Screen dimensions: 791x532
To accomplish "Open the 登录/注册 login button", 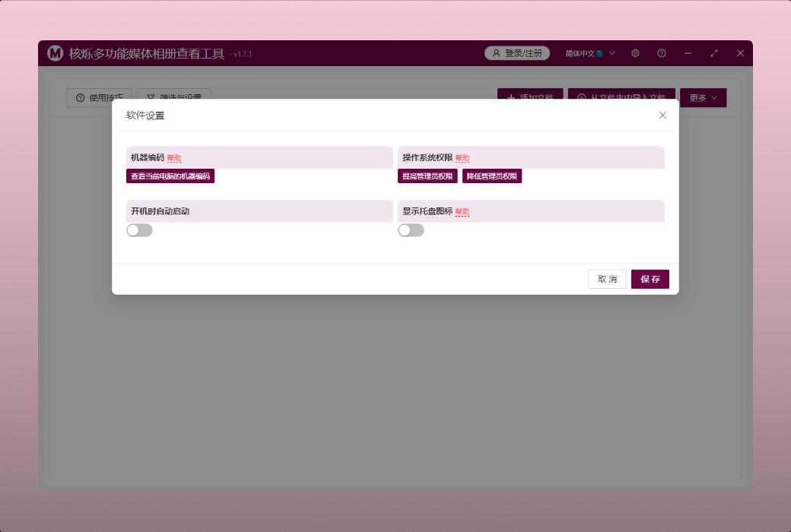I will point(517,53).
